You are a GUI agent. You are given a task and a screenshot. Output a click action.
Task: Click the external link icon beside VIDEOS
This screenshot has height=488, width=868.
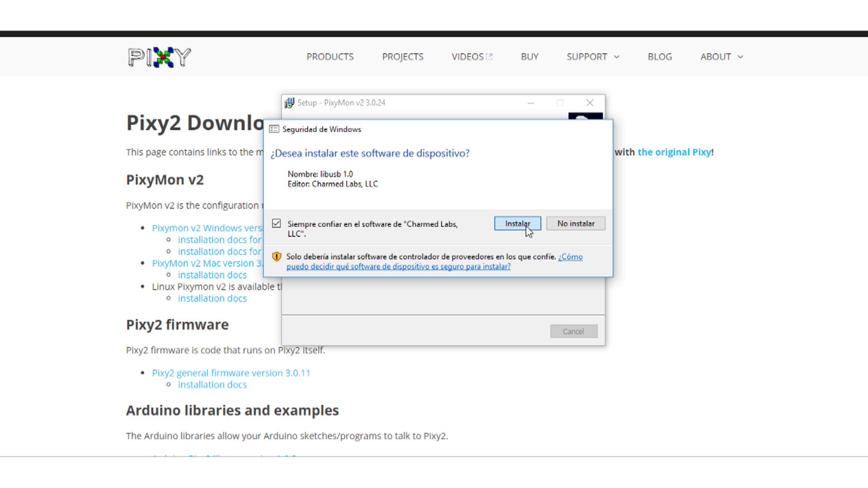[x=489, y=57]
